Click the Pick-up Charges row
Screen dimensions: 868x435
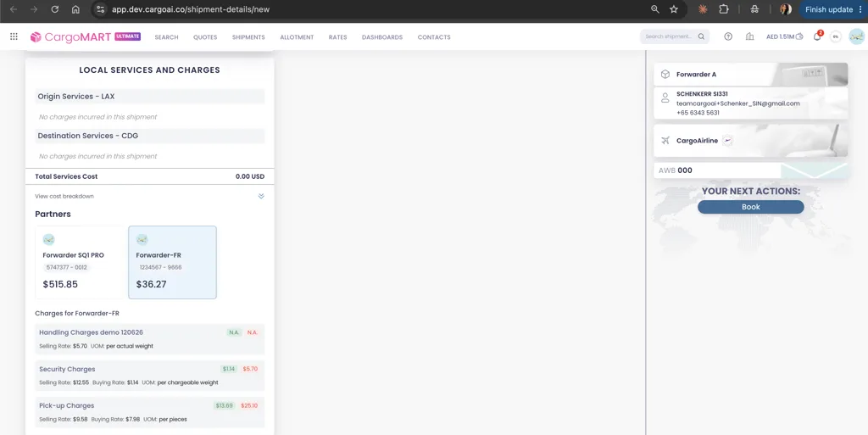pos(150,412)
